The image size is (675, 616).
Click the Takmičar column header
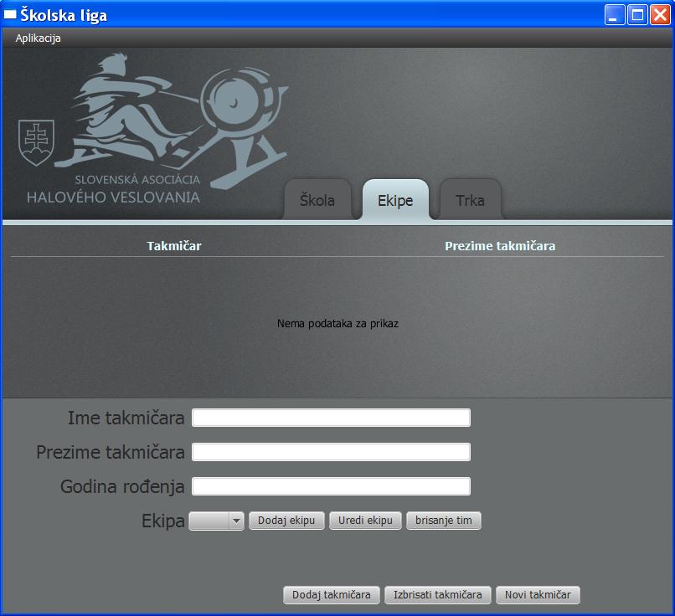tap(174, 245)
